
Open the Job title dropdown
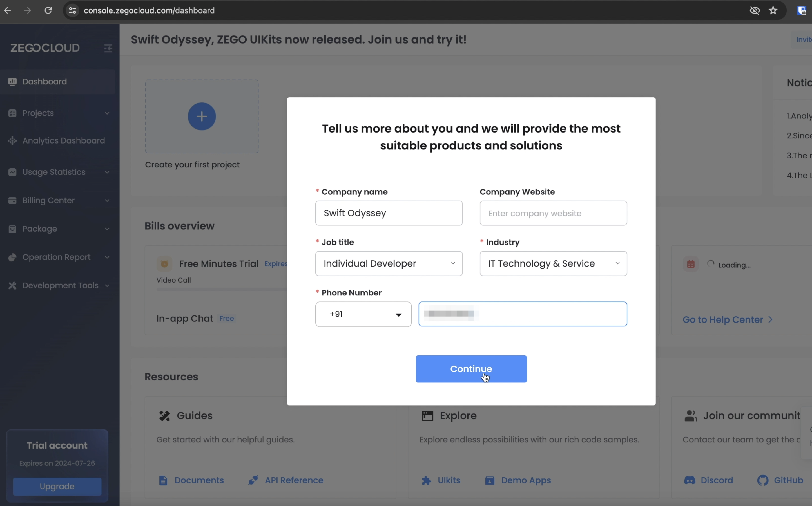(389, 264)
